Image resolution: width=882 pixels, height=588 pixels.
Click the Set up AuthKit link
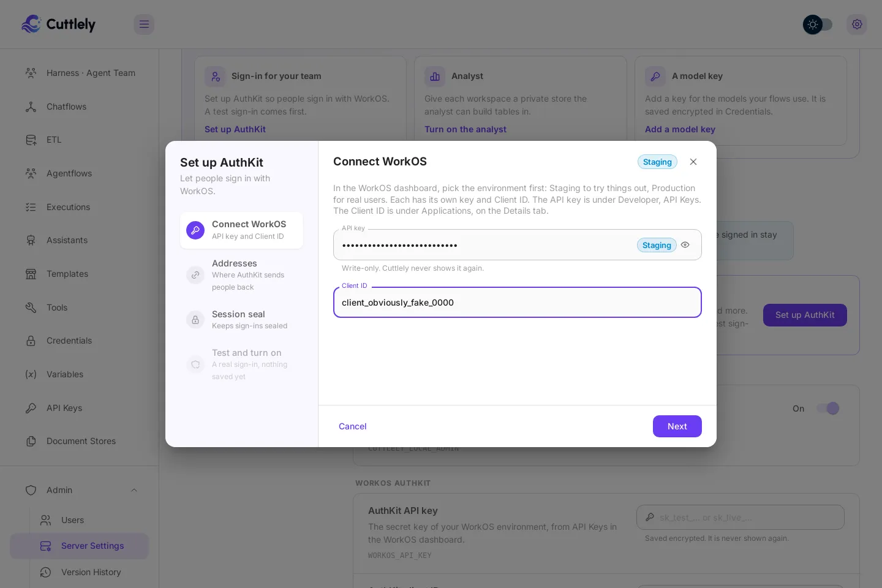pos(235,129)
